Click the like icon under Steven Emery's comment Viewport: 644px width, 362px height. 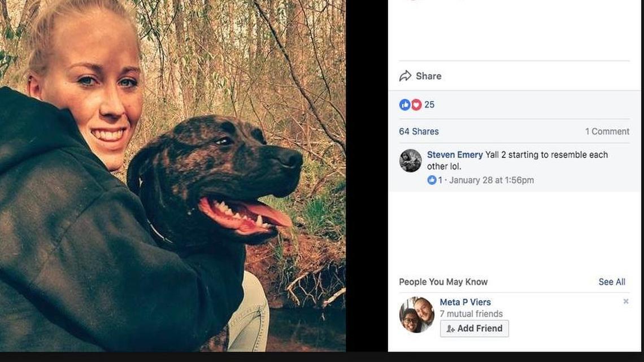432,180
